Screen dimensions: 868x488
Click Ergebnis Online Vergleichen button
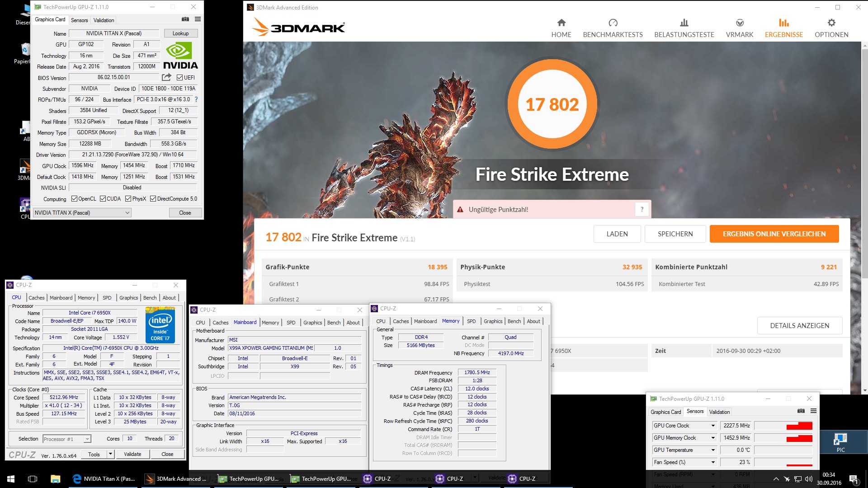click(774, 234)
